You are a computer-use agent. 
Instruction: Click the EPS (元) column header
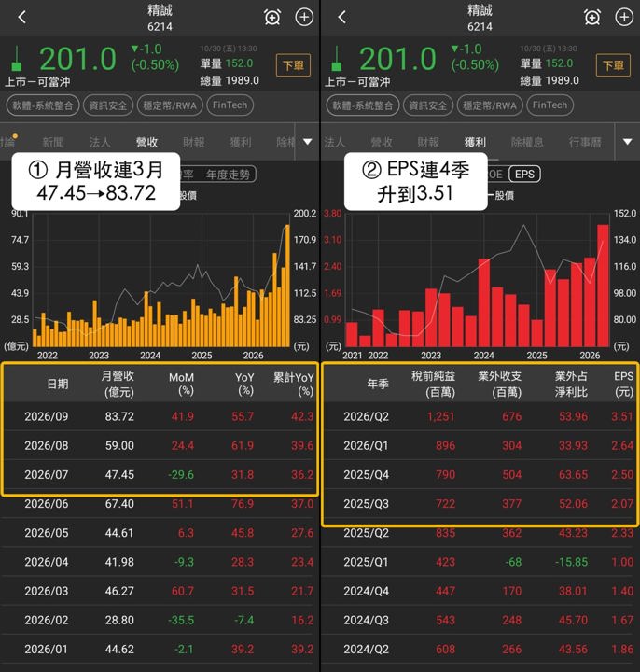tap(624, 384)
